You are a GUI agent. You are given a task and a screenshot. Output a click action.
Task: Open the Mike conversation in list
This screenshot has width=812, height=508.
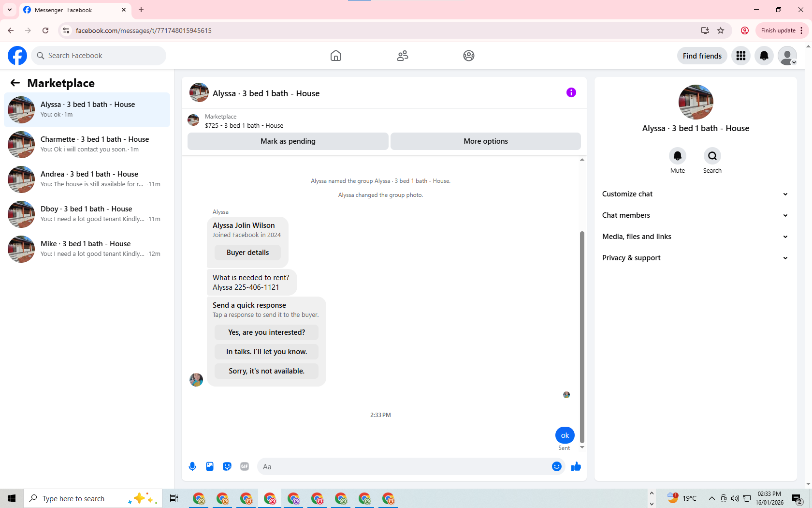click(x=87, y=249)
